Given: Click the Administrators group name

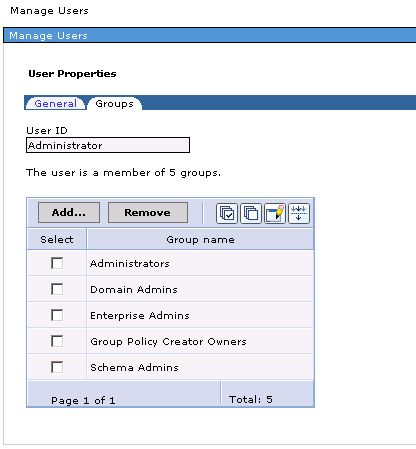Looking at the screenshot, I should pyautogui.click(x=130, y=263).
